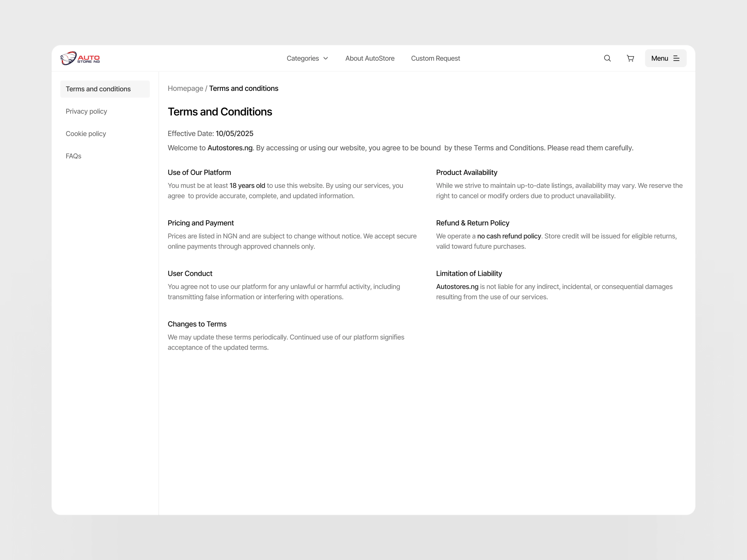Click the AutoStore NG logo
Screen dimensions: 747x560
[80, 58]
